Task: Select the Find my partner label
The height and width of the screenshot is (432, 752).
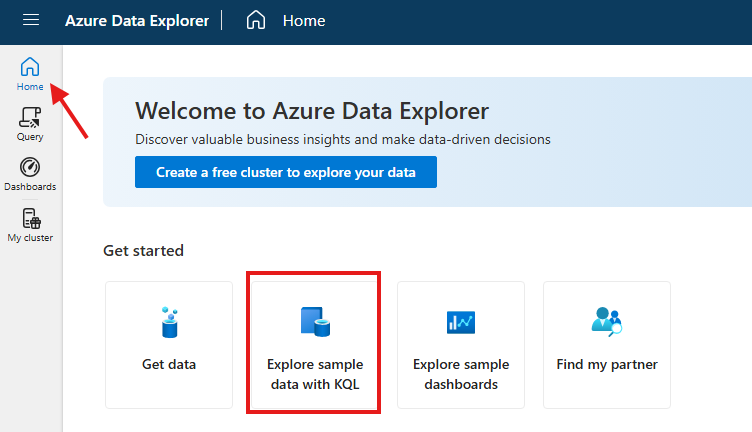Action: (607, 365)
